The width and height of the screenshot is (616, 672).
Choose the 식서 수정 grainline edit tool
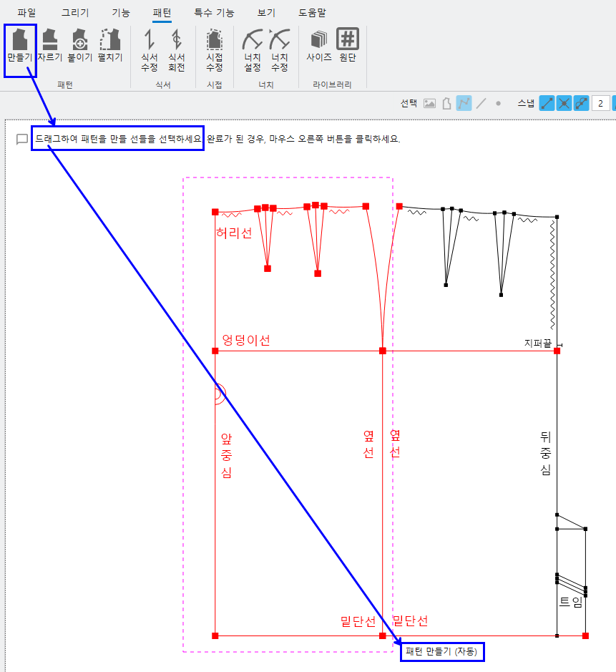pos(150,50)
